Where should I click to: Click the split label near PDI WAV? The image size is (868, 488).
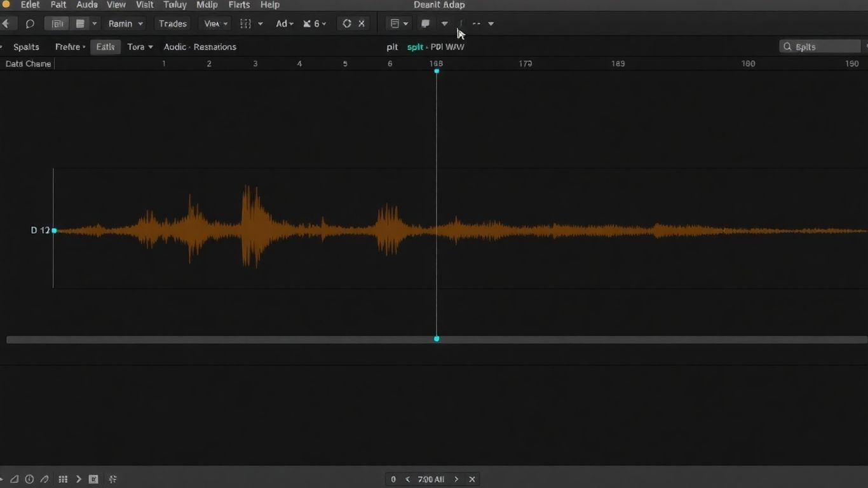[414, 46]
